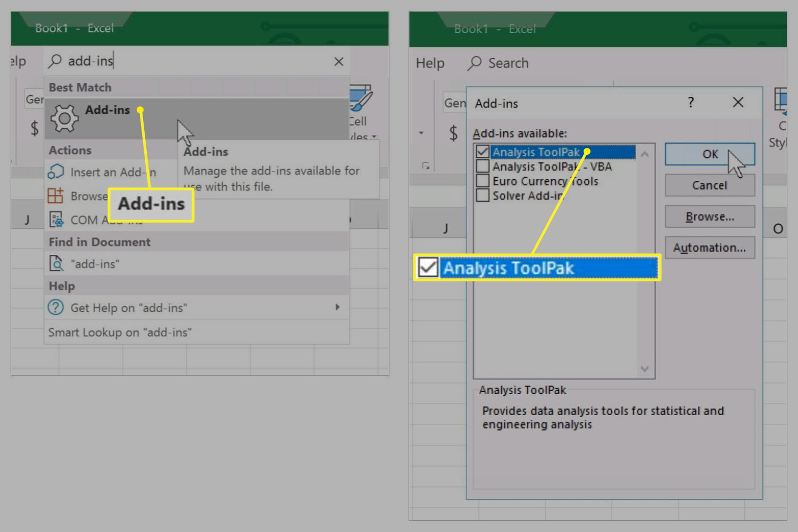The width and height of the screenshot is (798, 532).
Task: Click the Cell Styles icon in left window
Action: (x=361, y=97)
